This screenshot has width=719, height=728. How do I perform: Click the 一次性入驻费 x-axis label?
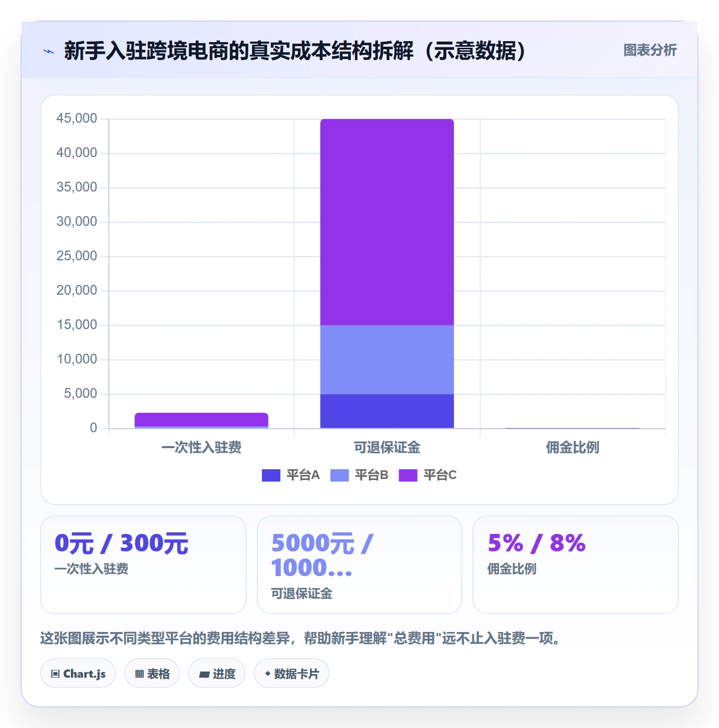point(201,447)
